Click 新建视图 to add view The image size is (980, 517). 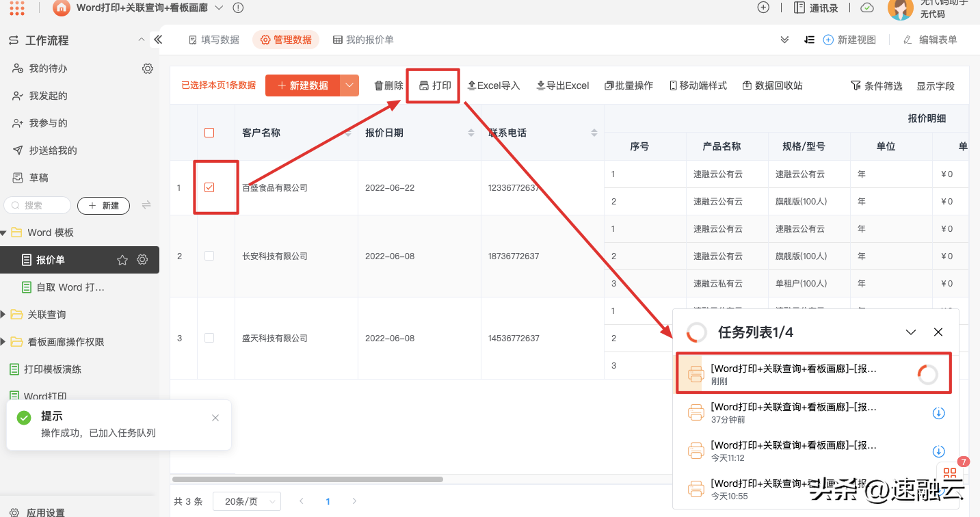pos(849,40)
